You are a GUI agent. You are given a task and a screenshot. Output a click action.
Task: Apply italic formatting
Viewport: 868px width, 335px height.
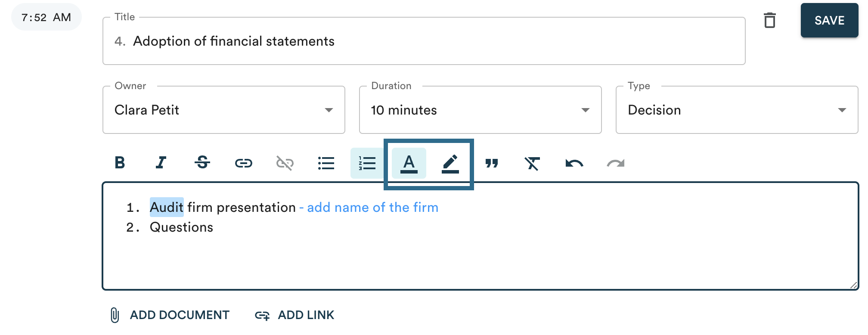coord(161,163)
